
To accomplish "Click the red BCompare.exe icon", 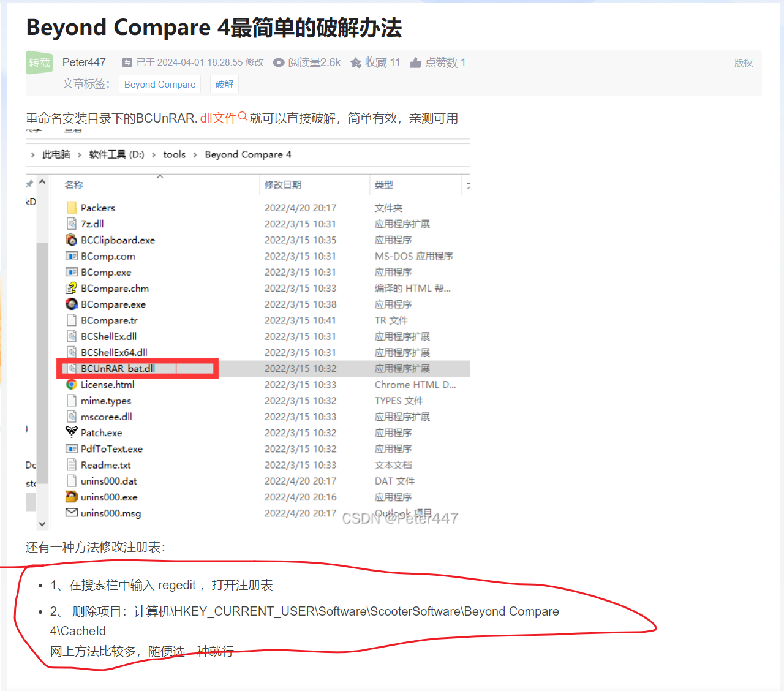I will click(x=72, y=304).
